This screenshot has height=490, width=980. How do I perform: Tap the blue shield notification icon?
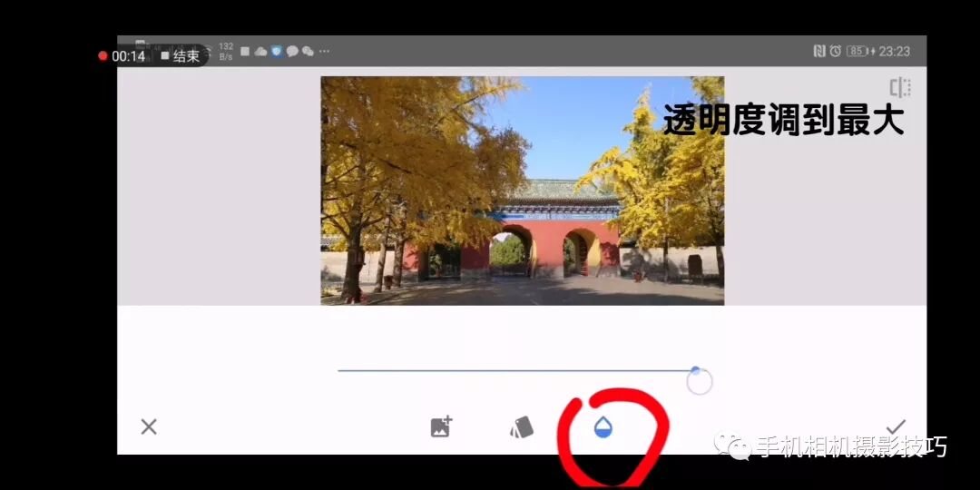[276, 51]
